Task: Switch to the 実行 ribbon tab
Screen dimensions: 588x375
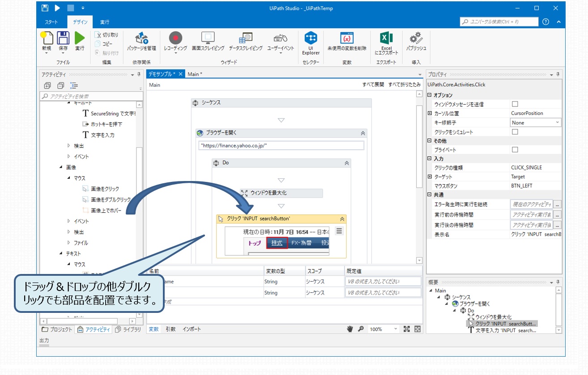Action: click(x=105, y=22)
